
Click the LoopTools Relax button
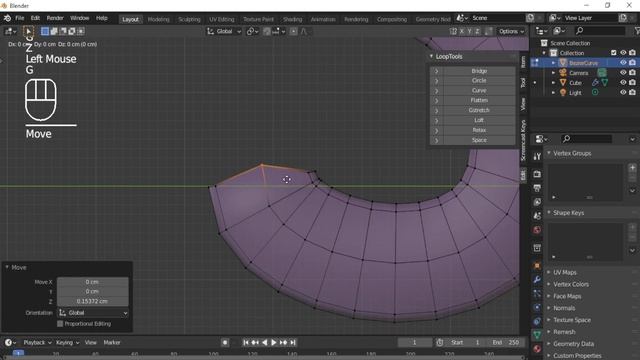coord(479,130)
